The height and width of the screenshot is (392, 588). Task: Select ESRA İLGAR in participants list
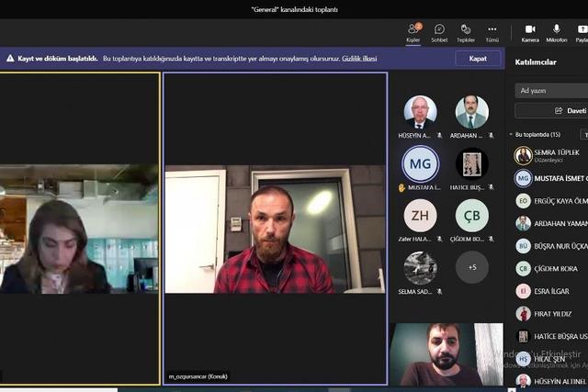click(x=550, y=291)
